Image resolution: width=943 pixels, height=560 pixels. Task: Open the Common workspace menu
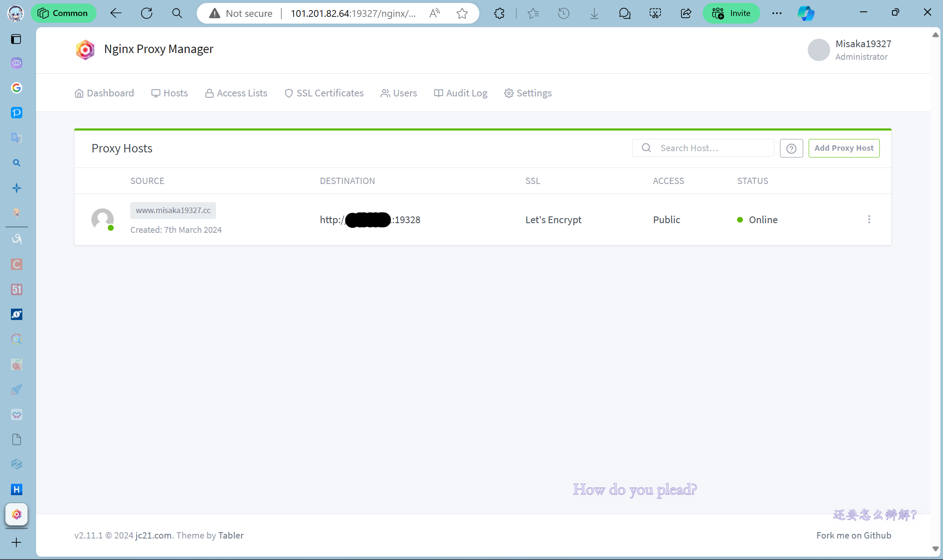tap(64, 13)
